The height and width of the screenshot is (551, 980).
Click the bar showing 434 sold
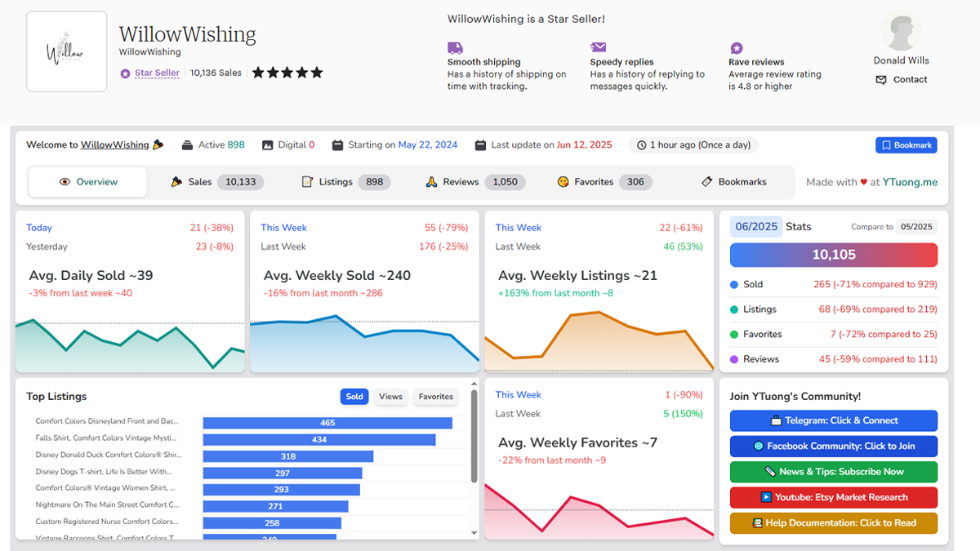click(x=319, y=440)
